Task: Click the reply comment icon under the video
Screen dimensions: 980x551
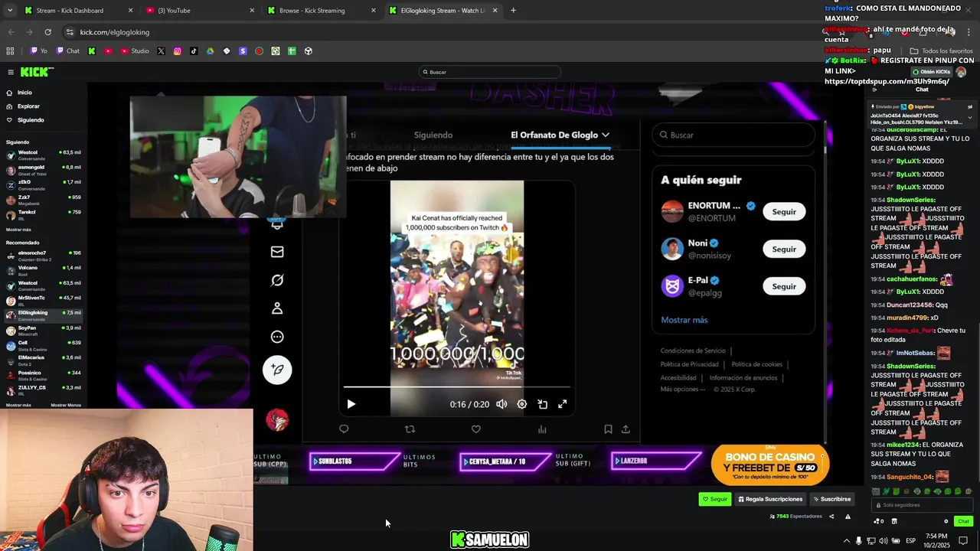Action: click(344, 429)
